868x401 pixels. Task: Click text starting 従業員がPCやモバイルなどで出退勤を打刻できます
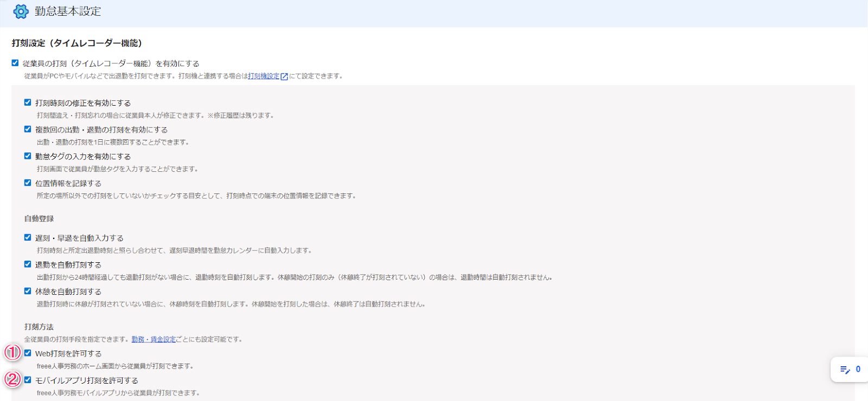pos(184,76)
